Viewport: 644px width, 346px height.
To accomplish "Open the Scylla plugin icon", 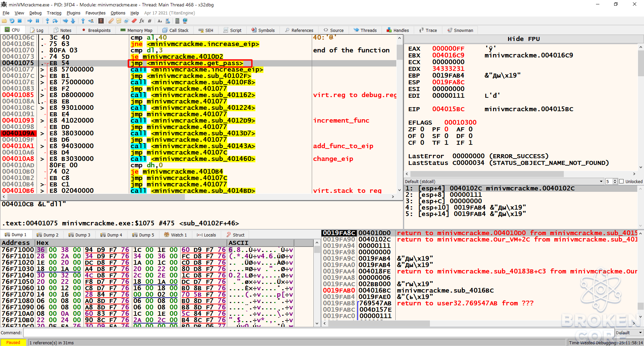I will tap(101, 21).
